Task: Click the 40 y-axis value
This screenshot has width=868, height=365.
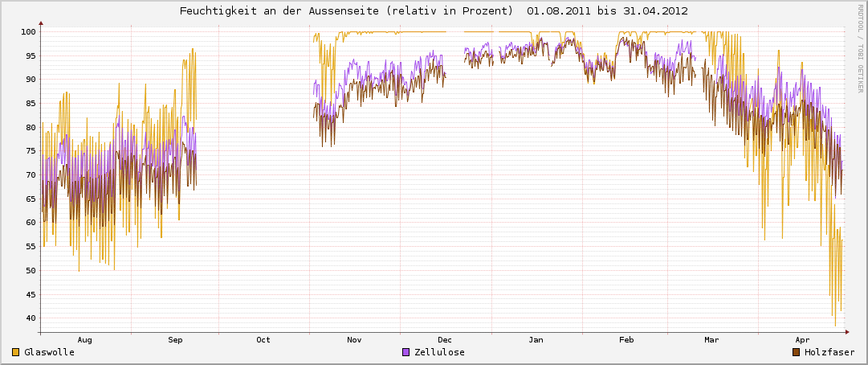Action: click(31, 318)
